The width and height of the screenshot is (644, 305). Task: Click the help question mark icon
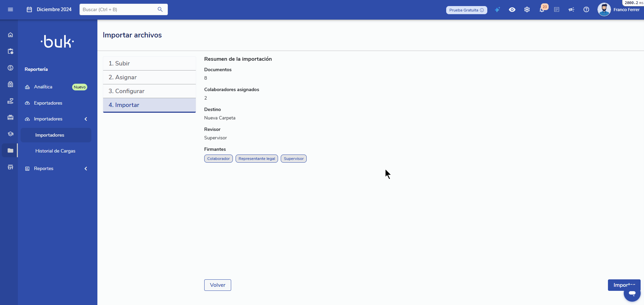(x=586, y=10)
